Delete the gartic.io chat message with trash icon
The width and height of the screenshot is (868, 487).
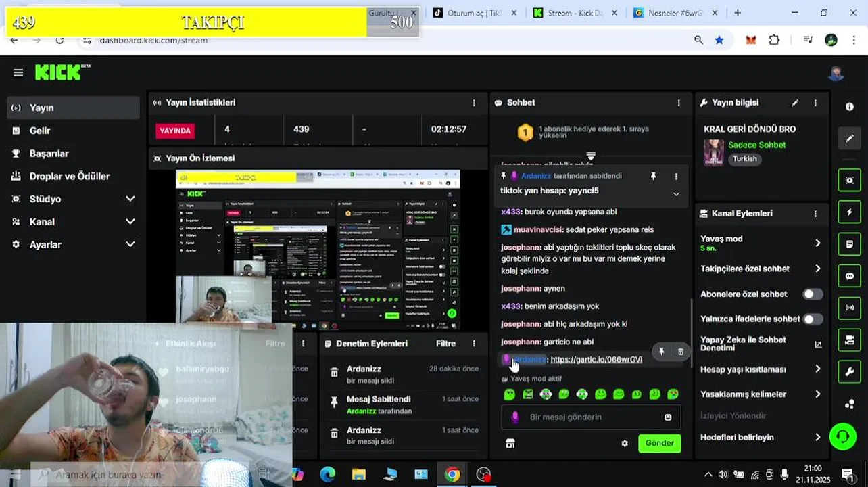click(x=681, y=352)
